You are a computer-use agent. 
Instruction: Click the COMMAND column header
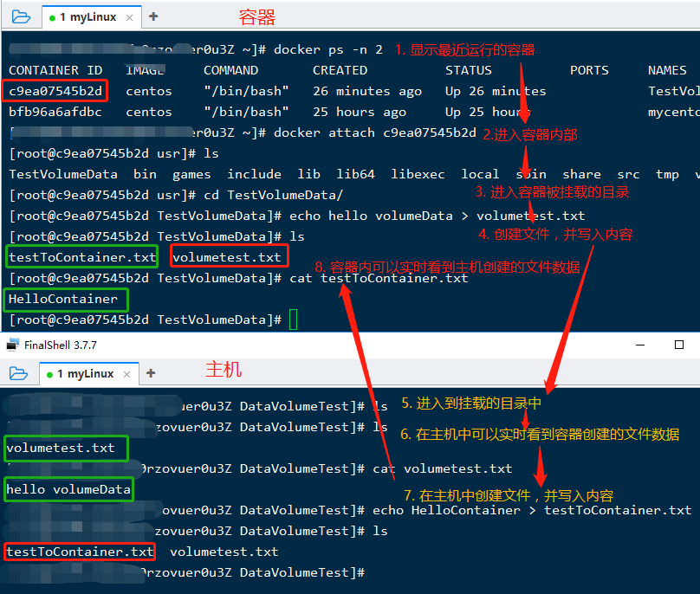230,70
